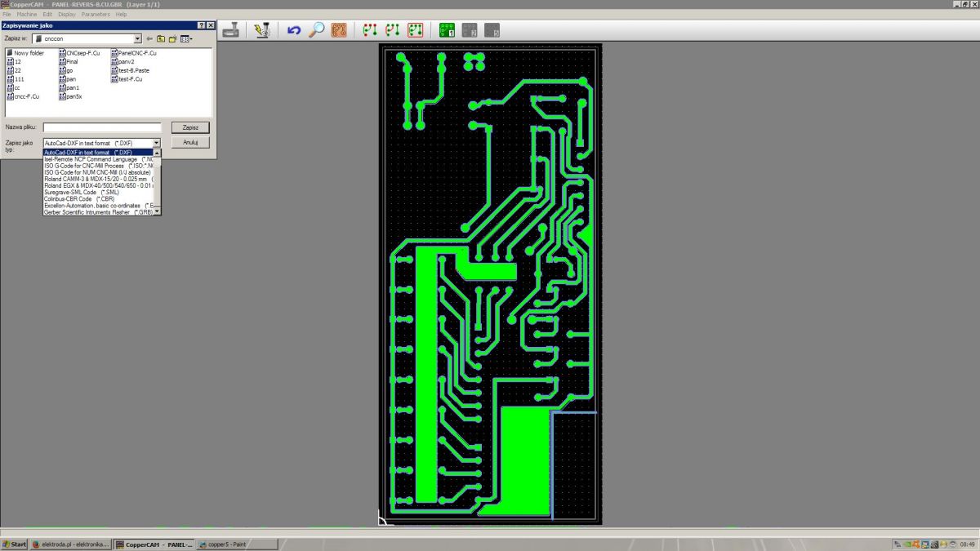This screenshot has width=980, height=551.
Task: Select file 'pan5x' in the list
Action: click(x=71, y=96)
